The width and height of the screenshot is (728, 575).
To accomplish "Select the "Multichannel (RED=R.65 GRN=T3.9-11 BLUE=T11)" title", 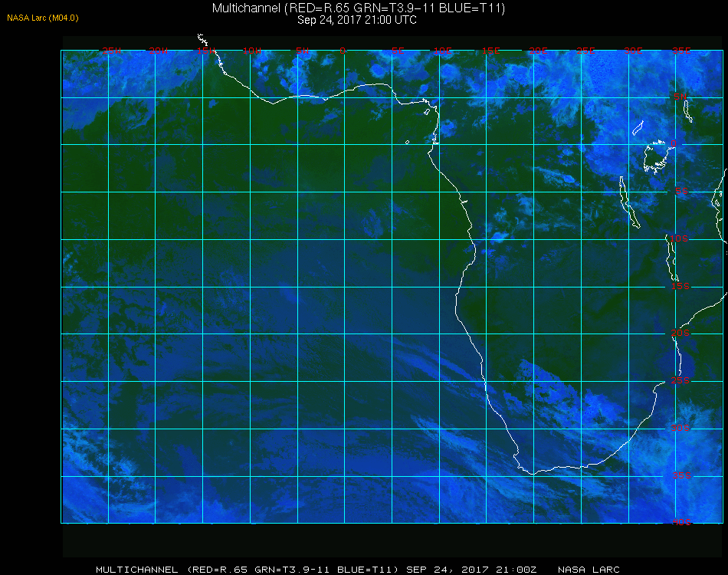I will [x=359, y=8].
